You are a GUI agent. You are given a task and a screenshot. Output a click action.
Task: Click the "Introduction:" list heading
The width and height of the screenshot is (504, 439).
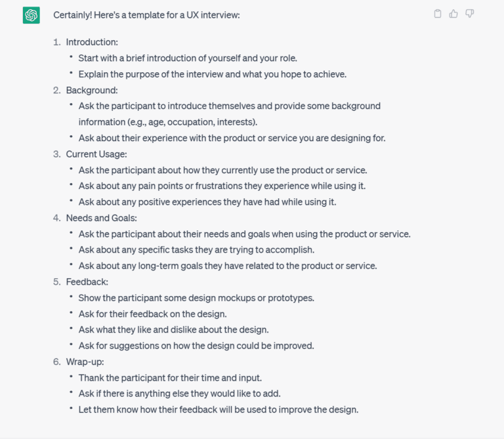click(92, 42)
